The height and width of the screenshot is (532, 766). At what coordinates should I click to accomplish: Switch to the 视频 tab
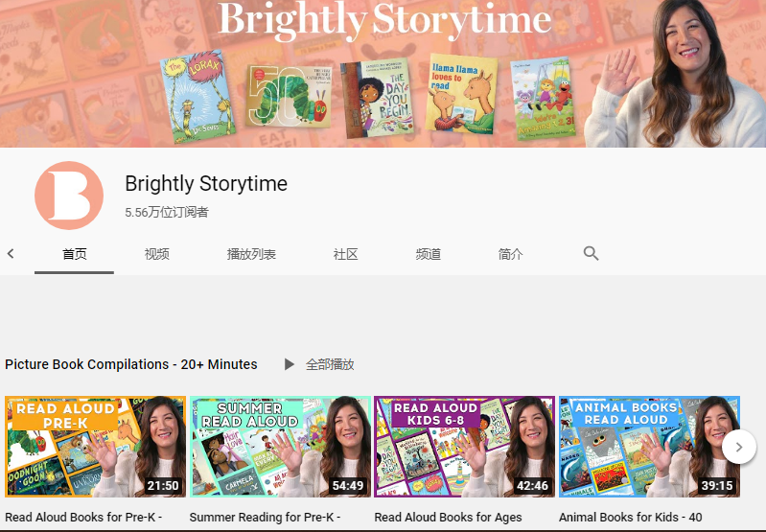tap(157, 254)
